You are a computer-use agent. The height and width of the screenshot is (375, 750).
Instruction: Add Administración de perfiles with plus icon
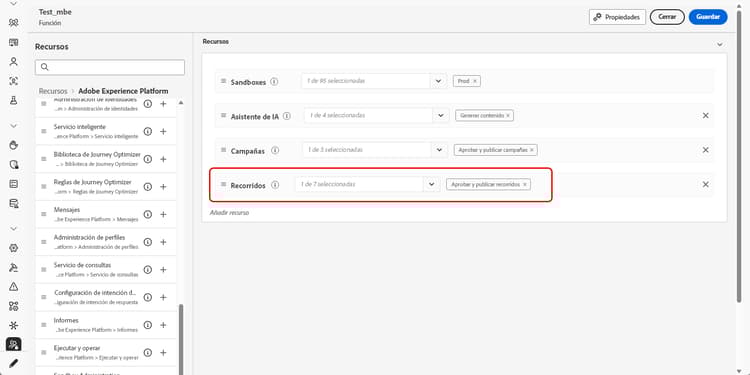[163, 242]
